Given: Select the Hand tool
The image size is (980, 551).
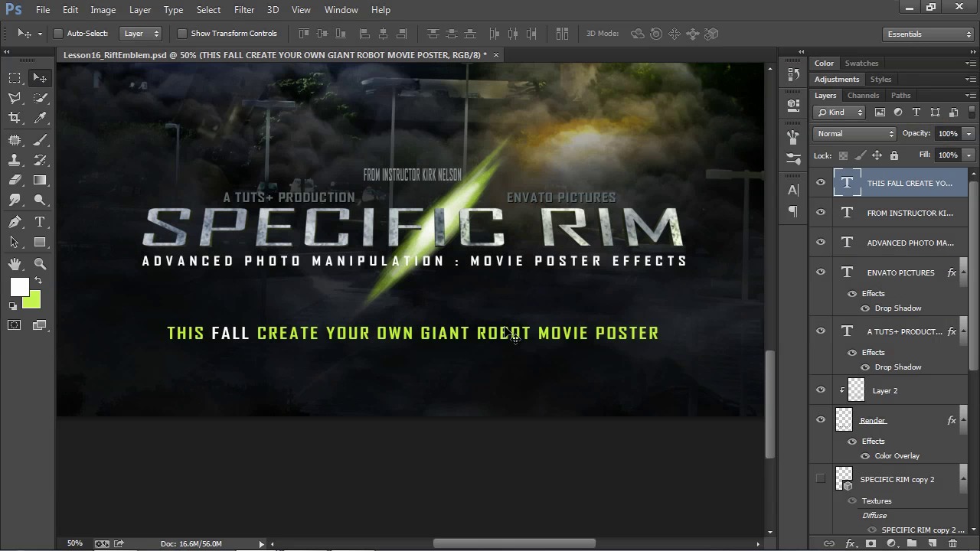Looking at the screenshot, I should tap(15, 264).
